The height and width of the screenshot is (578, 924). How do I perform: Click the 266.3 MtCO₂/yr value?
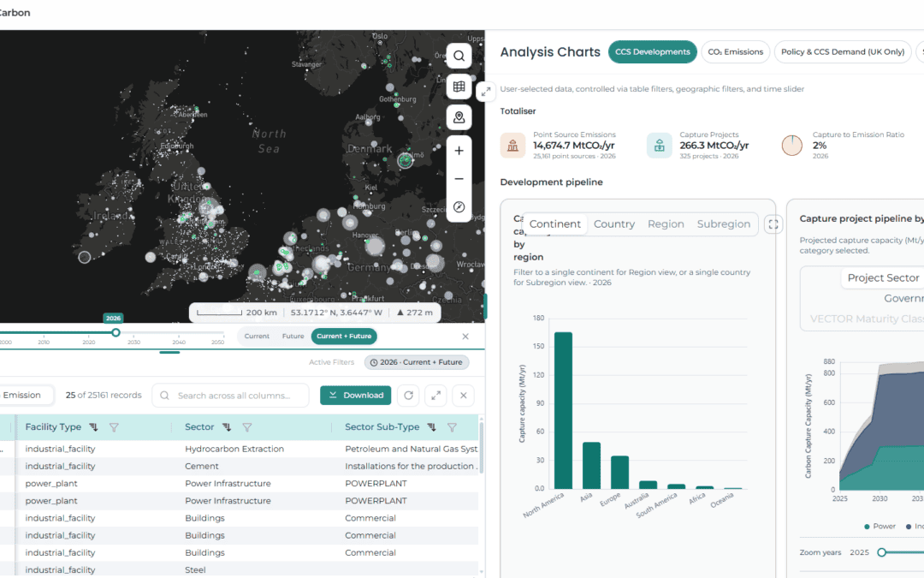tap(714, 145)
